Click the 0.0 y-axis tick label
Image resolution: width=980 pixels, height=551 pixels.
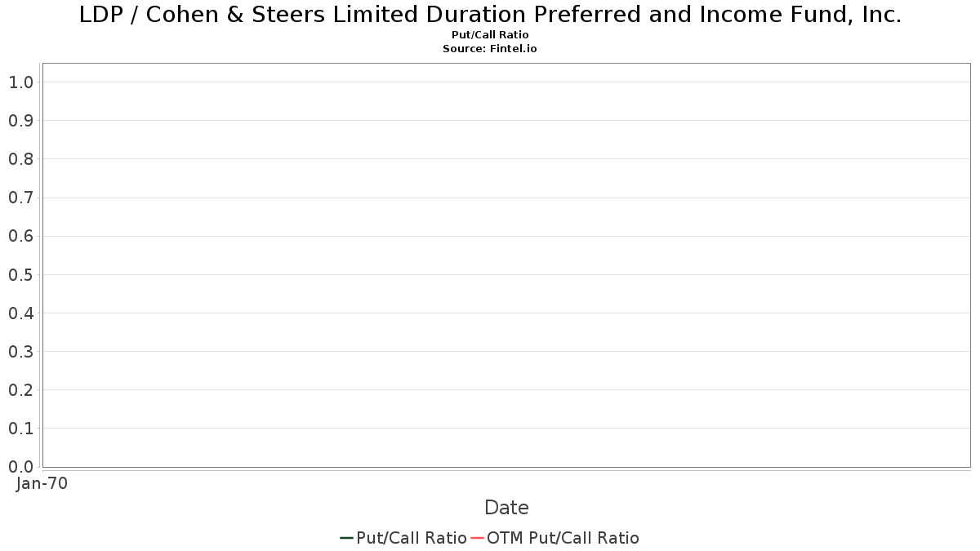click(20, 467)
